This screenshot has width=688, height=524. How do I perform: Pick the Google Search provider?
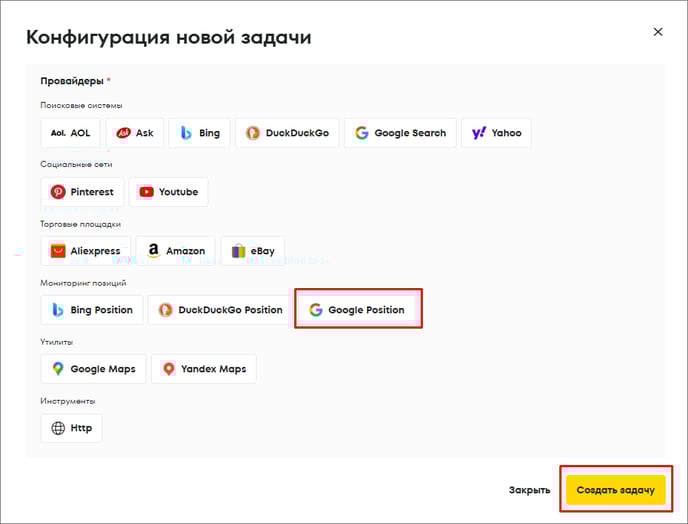[x=400, y=133]
